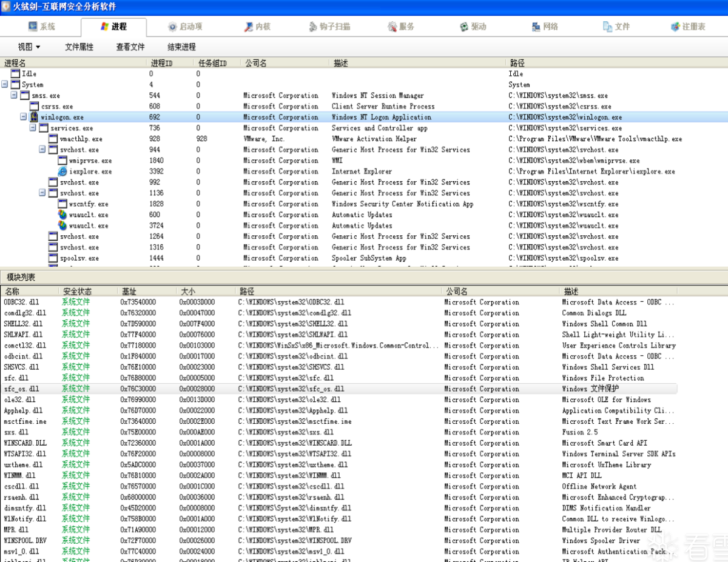Select the svchost.exe row with PID 1316

tap(364, 247)
